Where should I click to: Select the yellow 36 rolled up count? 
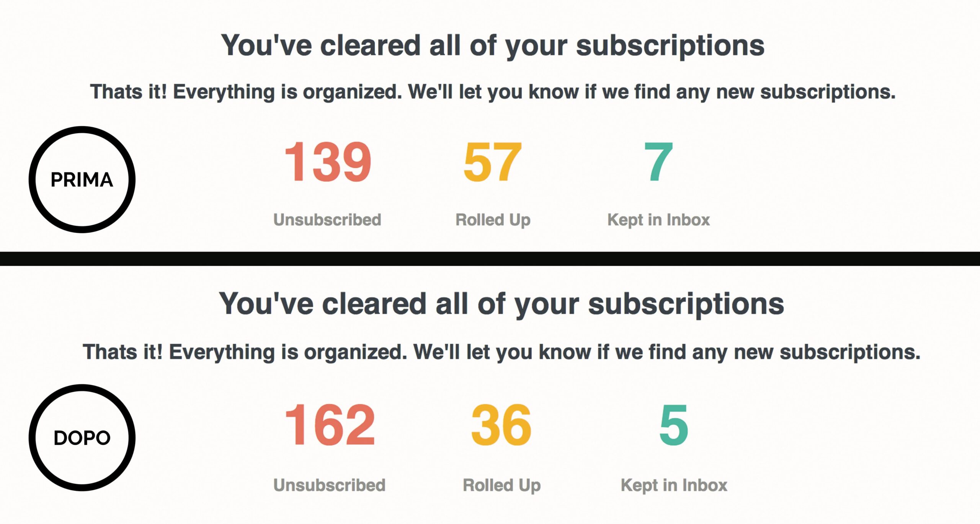(501, 425)
